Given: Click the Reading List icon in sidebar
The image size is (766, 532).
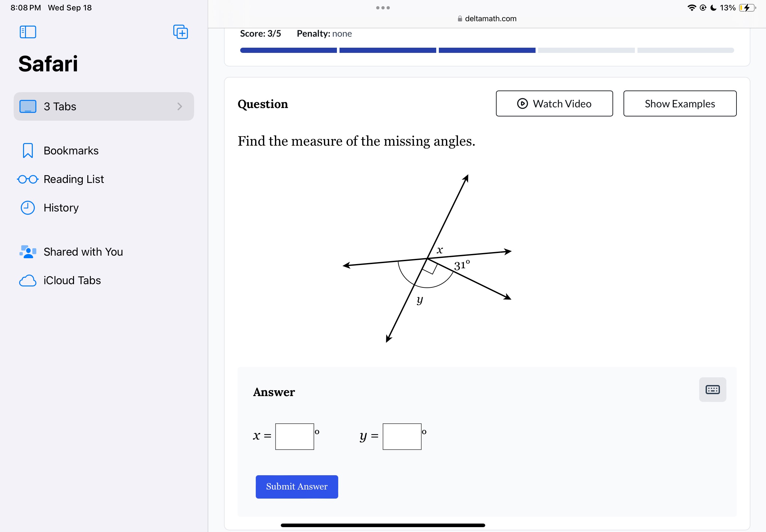Looking at the screenshot, I should (27, 178).
